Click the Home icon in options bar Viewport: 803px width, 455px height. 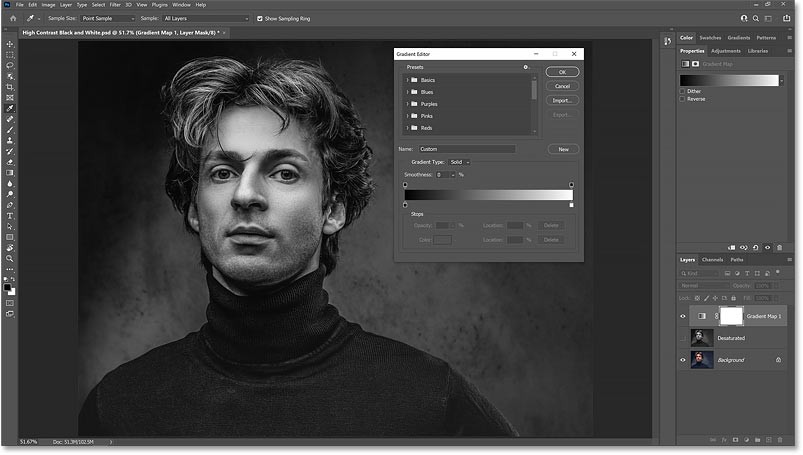pos(13,18)
